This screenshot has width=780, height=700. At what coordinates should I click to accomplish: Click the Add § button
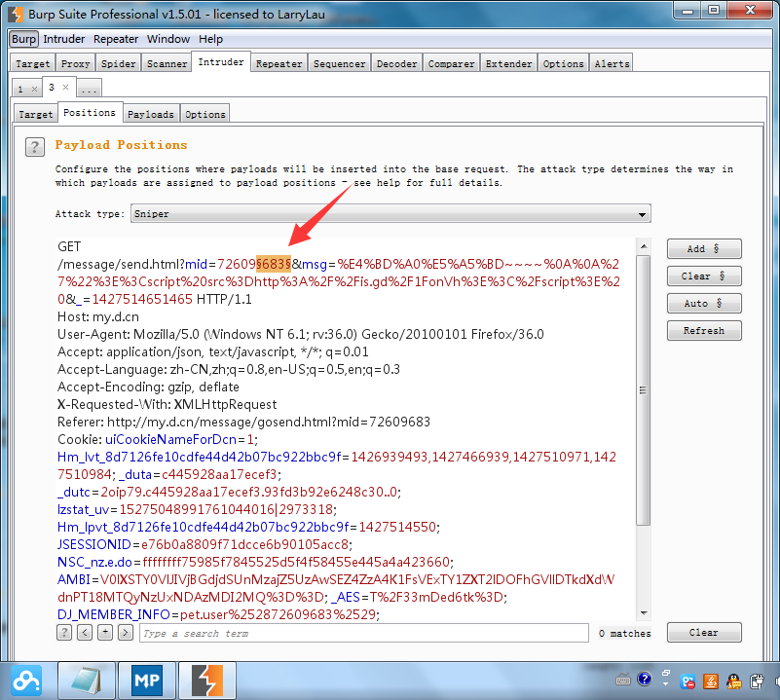tap(704, 249)
